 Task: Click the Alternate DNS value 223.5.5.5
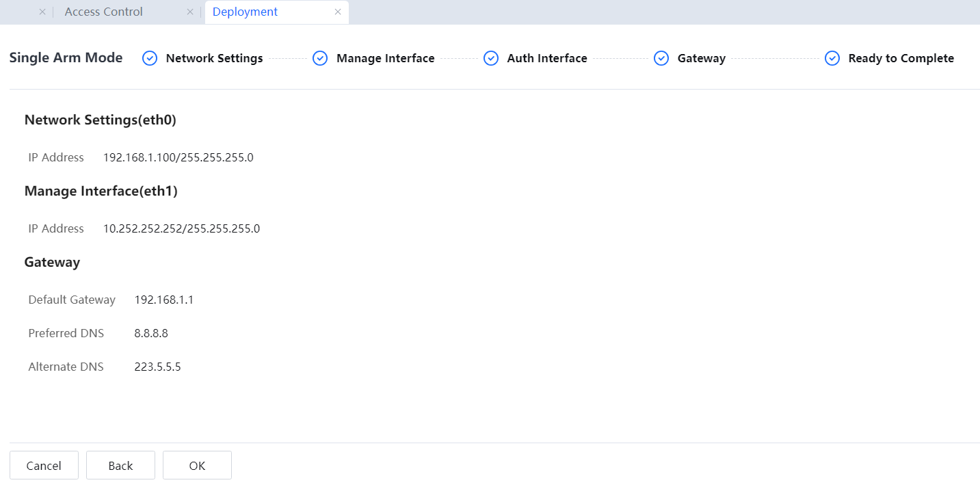pos(157,367)
